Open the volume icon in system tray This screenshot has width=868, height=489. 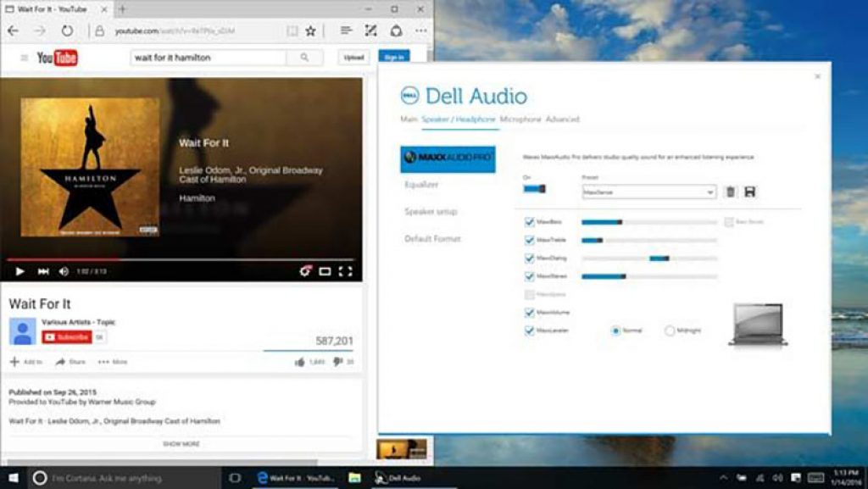pyautogui.click(x=778, y=478)
